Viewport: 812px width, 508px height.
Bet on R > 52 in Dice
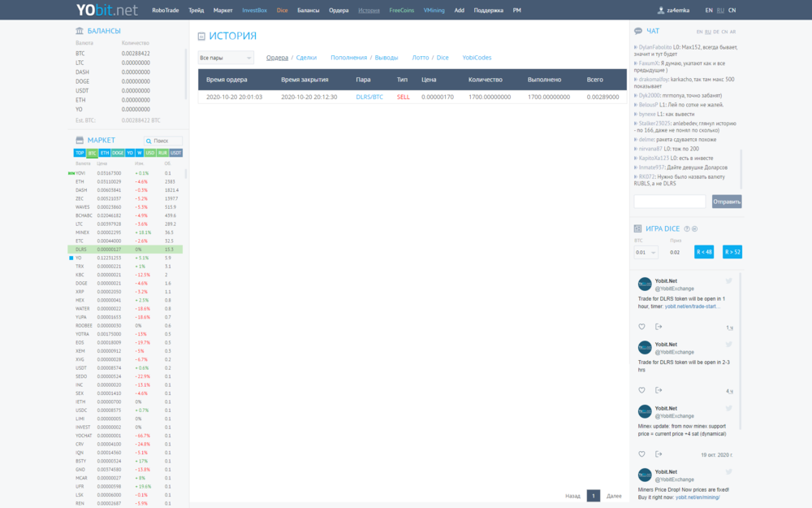click(x=732, y=252)
